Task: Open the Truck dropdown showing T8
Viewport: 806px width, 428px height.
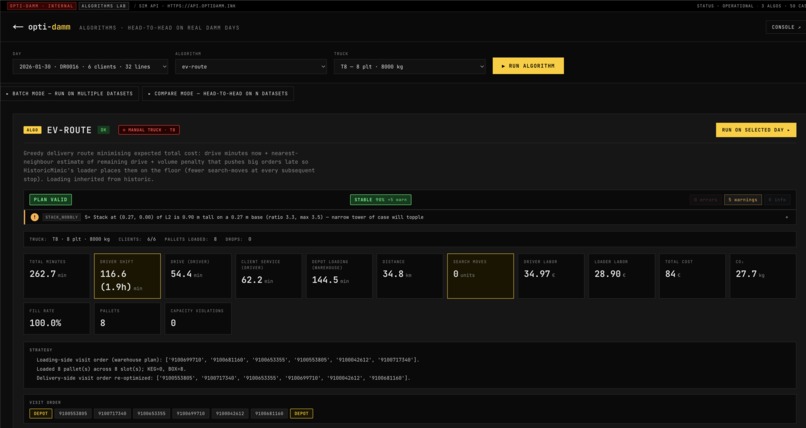Action: click(410, 67)
